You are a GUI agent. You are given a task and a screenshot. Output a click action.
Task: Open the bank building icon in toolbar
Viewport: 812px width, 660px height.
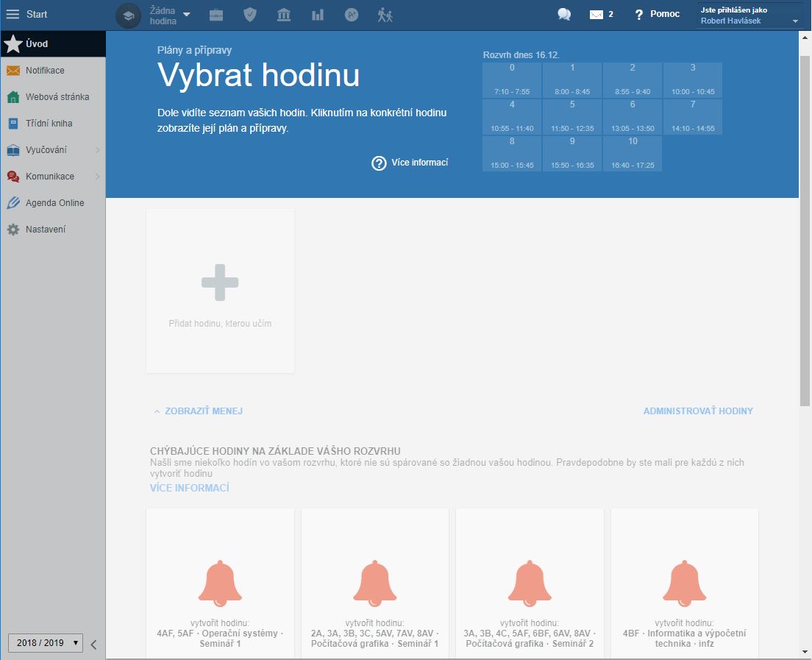click(x=284, y=15)
